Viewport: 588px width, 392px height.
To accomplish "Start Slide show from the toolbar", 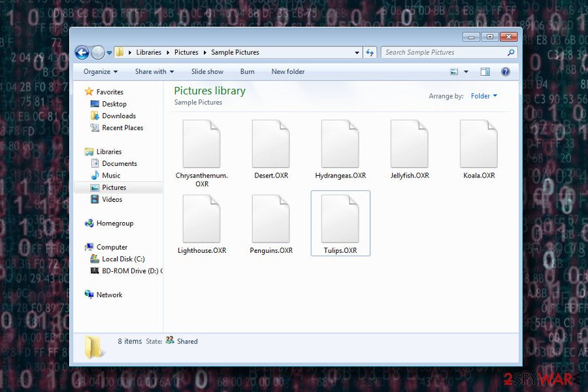I will tap(207, 72).
